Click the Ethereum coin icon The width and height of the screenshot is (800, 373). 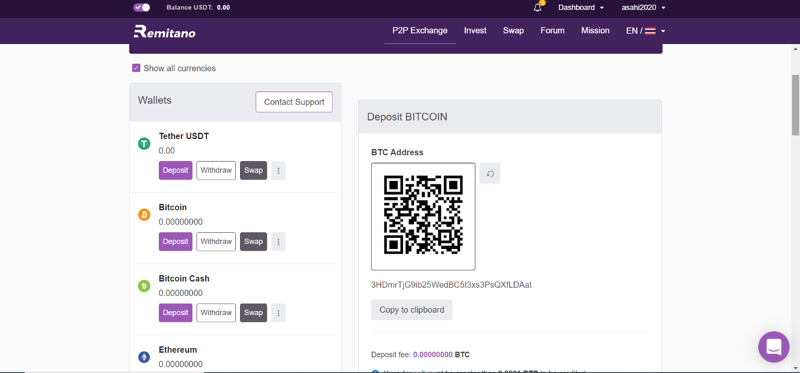144,357
